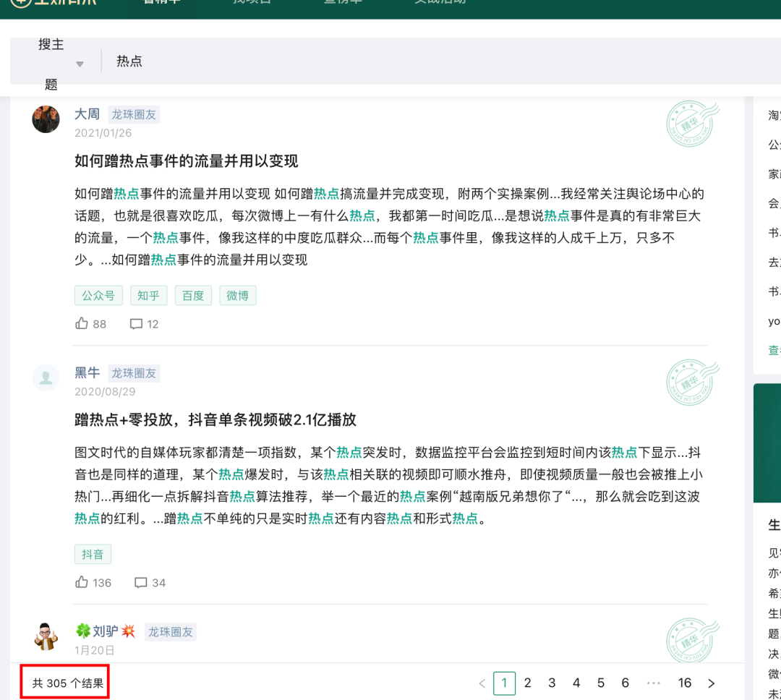Open comments on post with 12 comments
781x700 pixels.
pyautogui.click(x=144, y=324)
